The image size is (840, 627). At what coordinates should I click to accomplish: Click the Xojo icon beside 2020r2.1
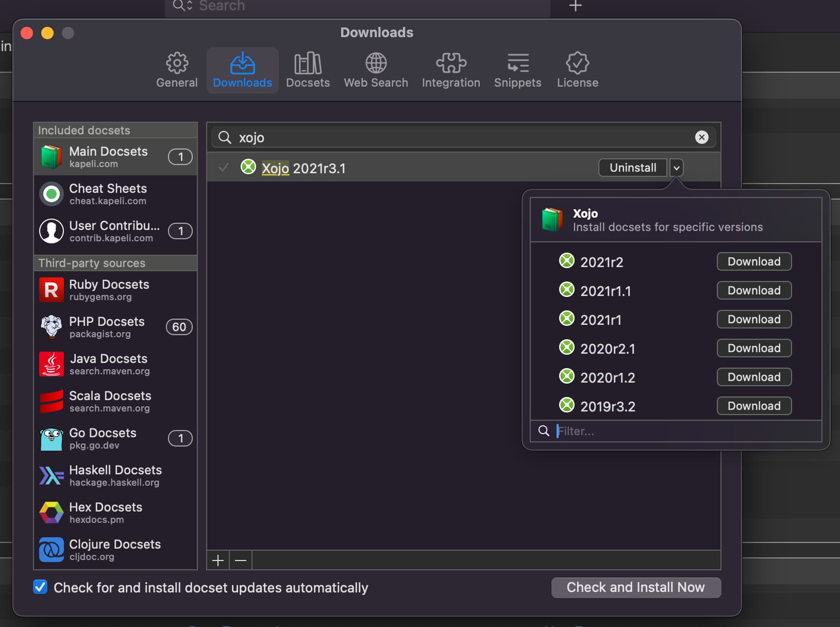(567, 348)
